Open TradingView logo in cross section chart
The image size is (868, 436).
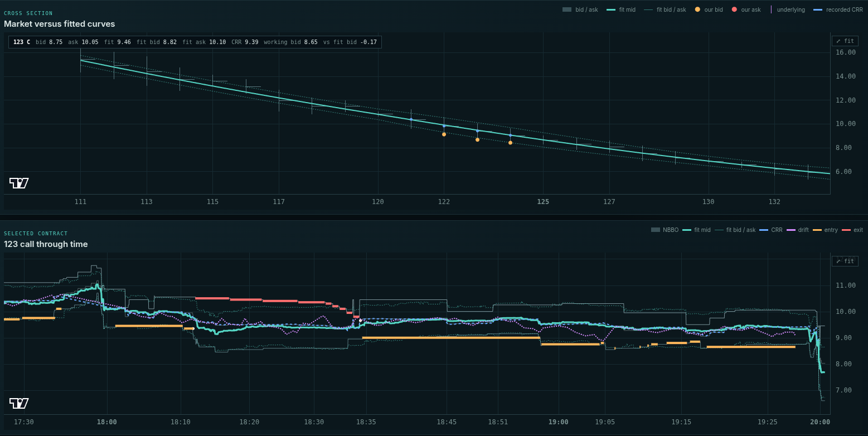19,183
